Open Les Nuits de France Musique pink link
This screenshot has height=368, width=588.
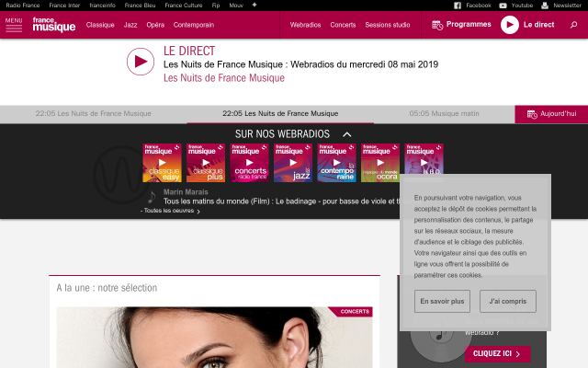tap(224, 78)
